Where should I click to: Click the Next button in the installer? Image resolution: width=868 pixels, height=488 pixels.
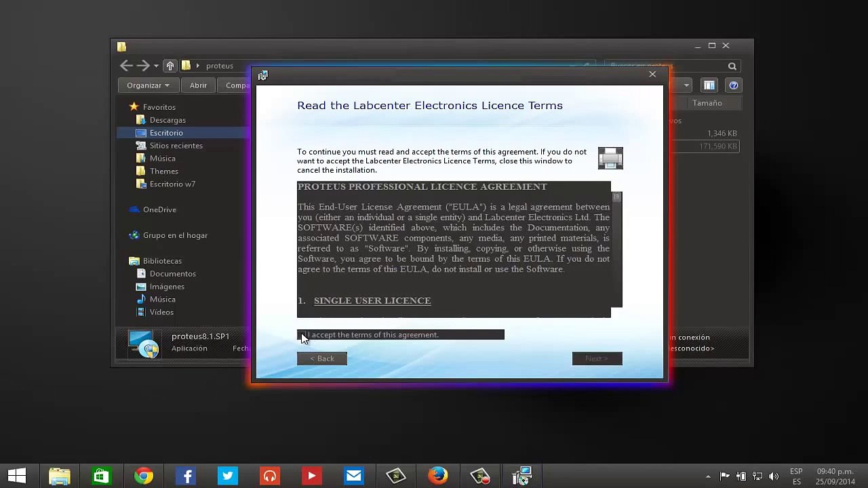(597, 359)
